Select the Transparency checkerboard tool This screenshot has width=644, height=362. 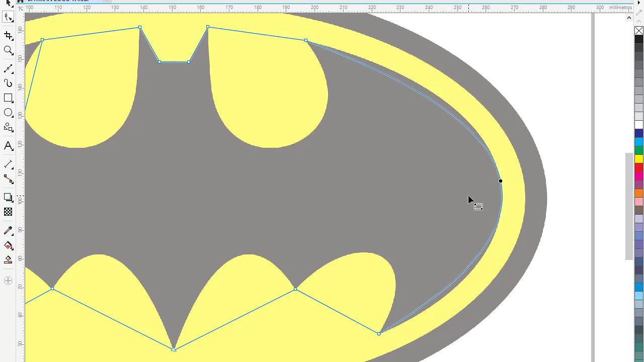click(x=8, y=212)
